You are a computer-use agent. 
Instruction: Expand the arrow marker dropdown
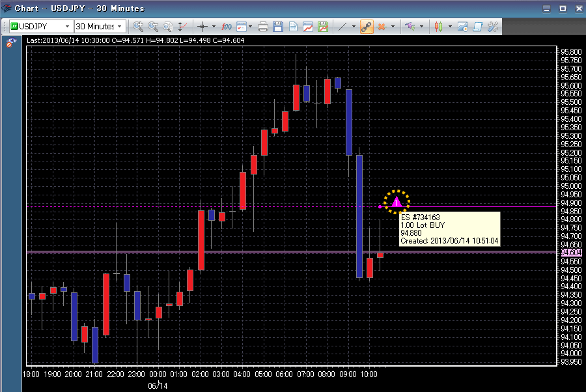click(x=421, y=27)
